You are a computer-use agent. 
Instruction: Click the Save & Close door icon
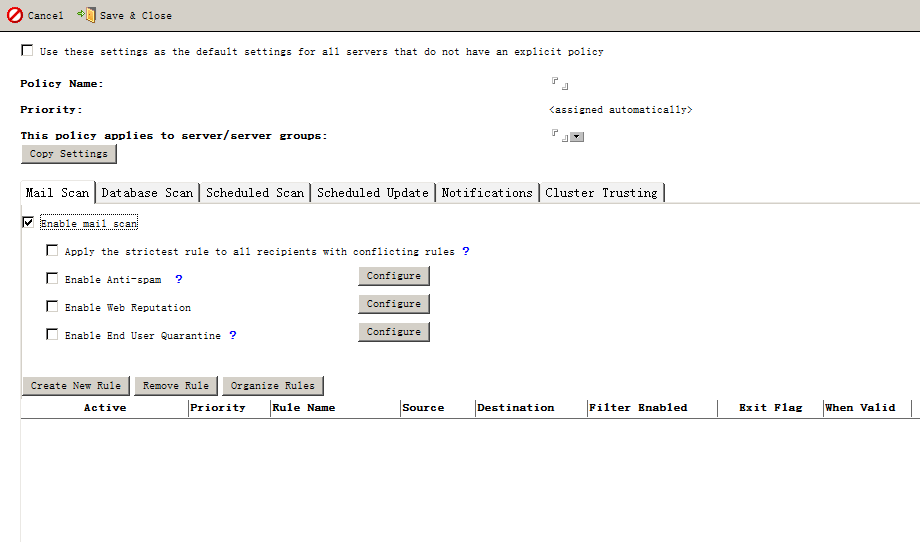pyautogui.click(x=87, y=15)
